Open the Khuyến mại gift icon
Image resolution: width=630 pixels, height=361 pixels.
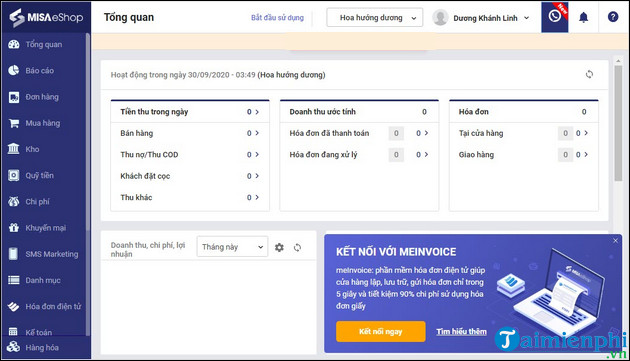pos(14,228)
